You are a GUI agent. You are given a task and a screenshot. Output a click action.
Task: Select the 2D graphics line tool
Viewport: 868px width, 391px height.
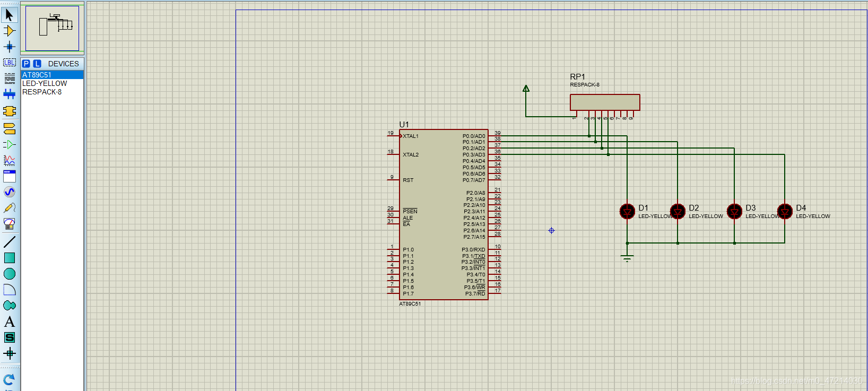click(x=9, y=242)
